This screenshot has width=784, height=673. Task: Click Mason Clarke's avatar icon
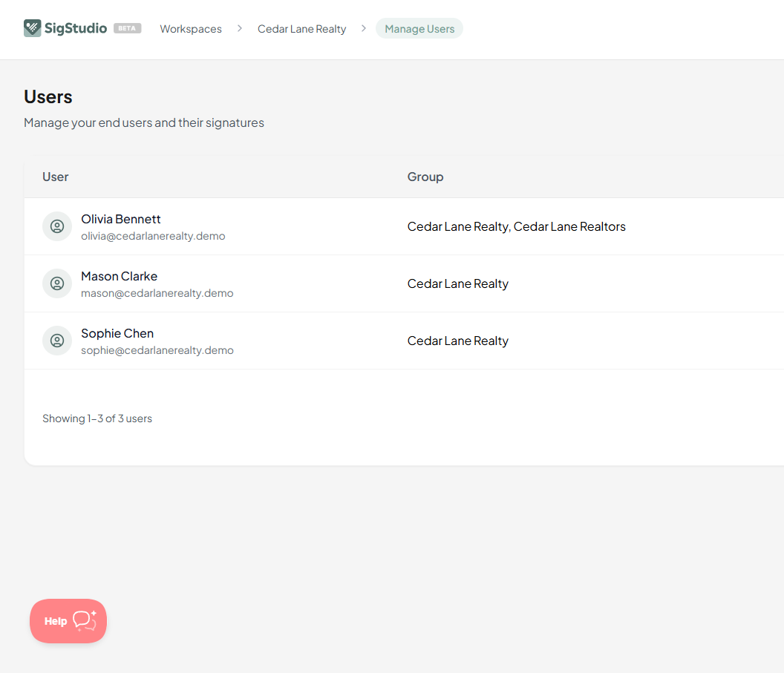57,283
